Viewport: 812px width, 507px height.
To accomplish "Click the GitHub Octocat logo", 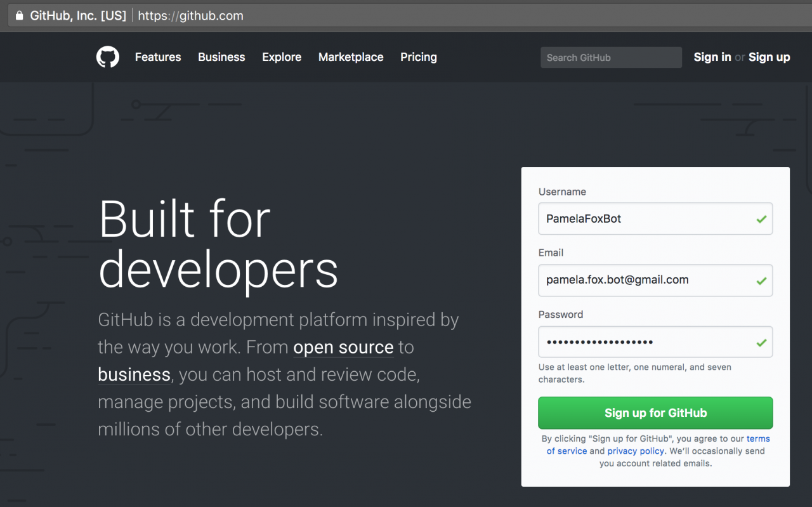I will (108, 57).
